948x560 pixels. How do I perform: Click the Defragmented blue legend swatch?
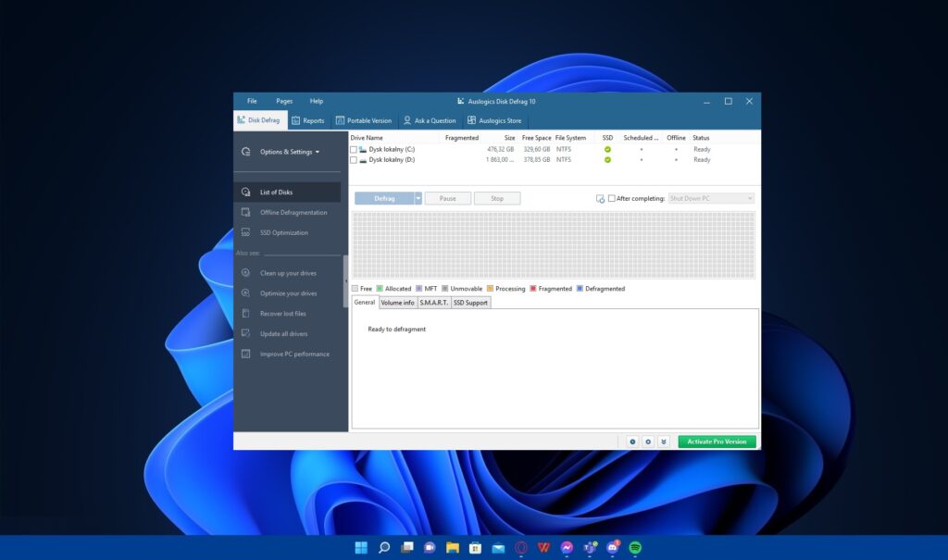[x=580, y=289]
